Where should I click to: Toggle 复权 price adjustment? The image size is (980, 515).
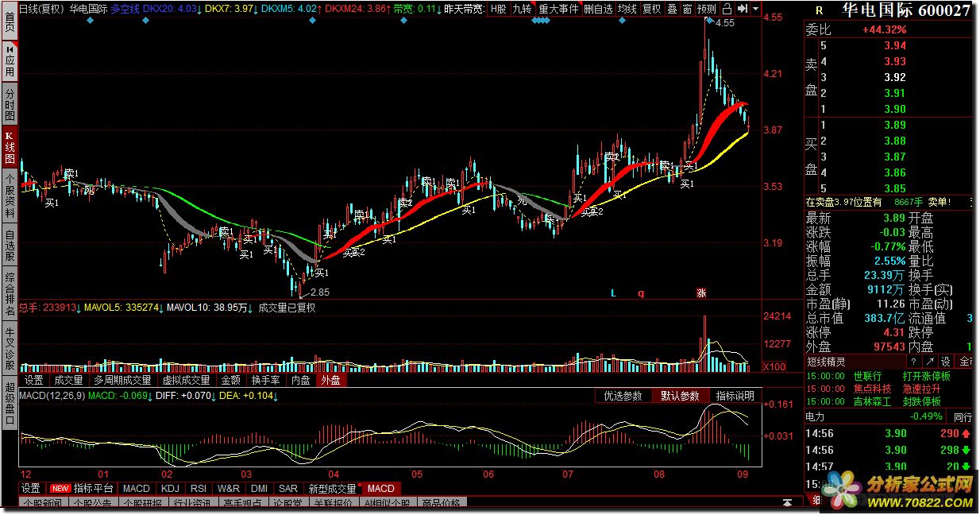point(652,9)
